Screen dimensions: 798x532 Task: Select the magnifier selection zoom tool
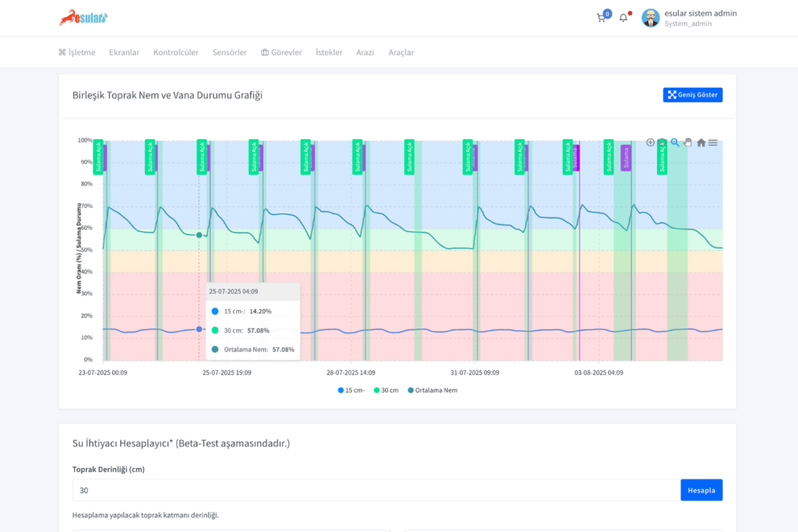click(675, 143)
